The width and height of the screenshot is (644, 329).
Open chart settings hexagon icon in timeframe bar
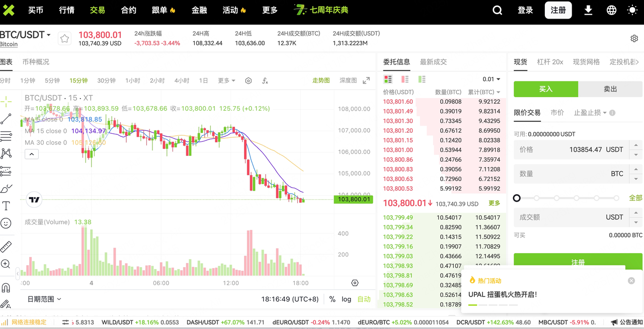(x=248, y=80)
